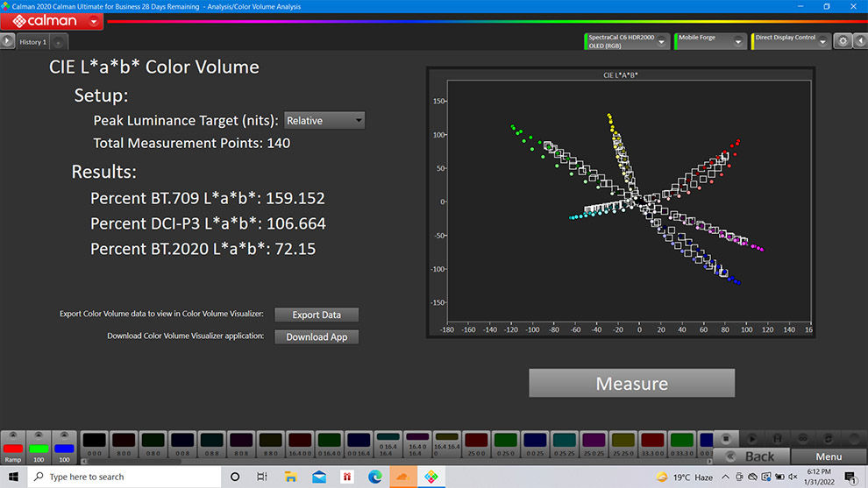This screenshot has width=868, height=488.
Task: Select the 0 0 0 black patch
Action: coord(94,444)
